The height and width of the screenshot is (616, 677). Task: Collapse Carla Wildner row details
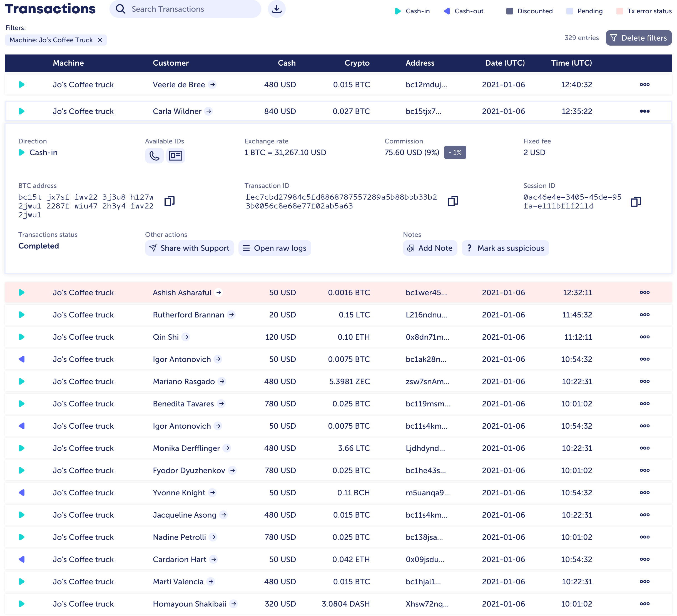644,111
